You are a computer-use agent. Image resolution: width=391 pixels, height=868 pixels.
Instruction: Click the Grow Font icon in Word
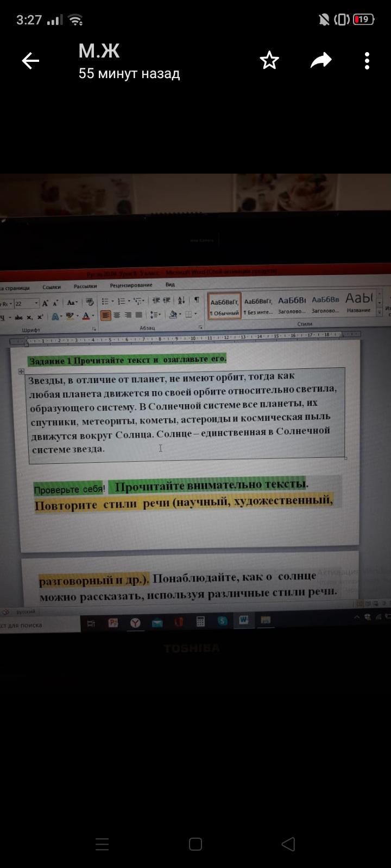click(45, 303)
